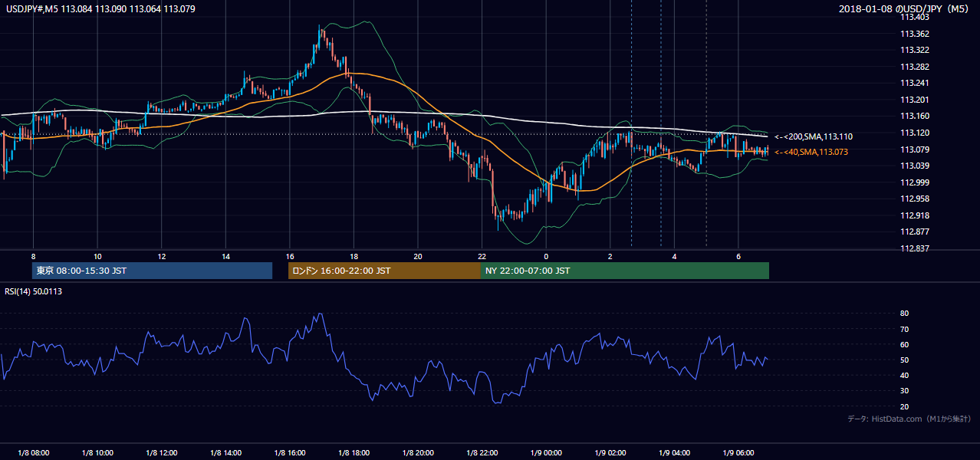Click RSI level 40 label

(x=905, y=376)
